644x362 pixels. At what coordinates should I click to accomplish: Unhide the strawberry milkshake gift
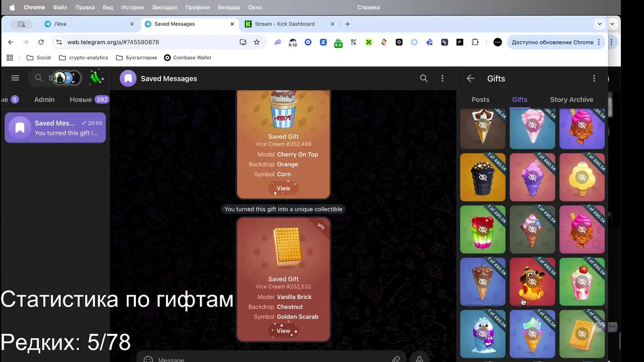(x=582, y=282)
